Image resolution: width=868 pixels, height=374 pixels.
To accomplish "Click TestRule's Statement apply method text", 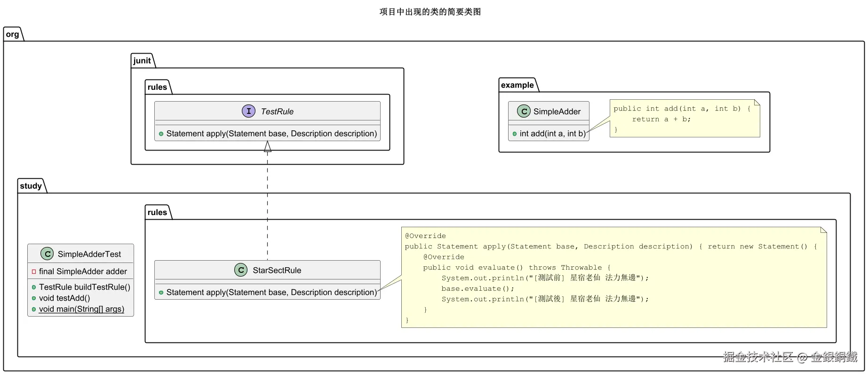I will click(271, 134).
